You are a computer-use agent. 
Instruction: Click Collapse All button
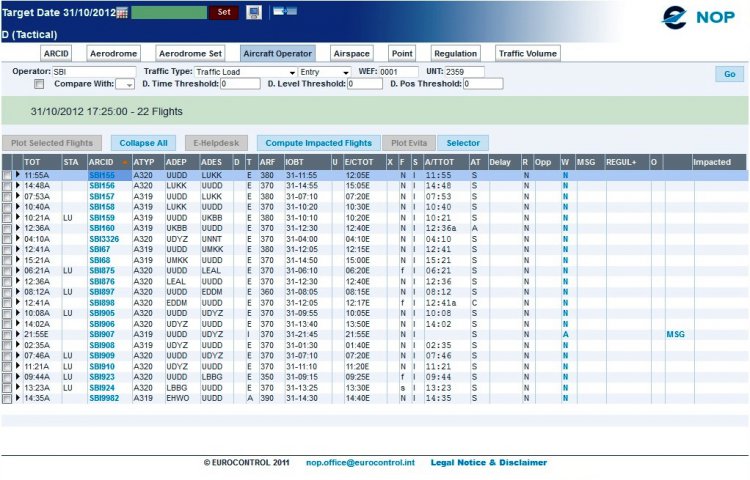pos(143,143)
